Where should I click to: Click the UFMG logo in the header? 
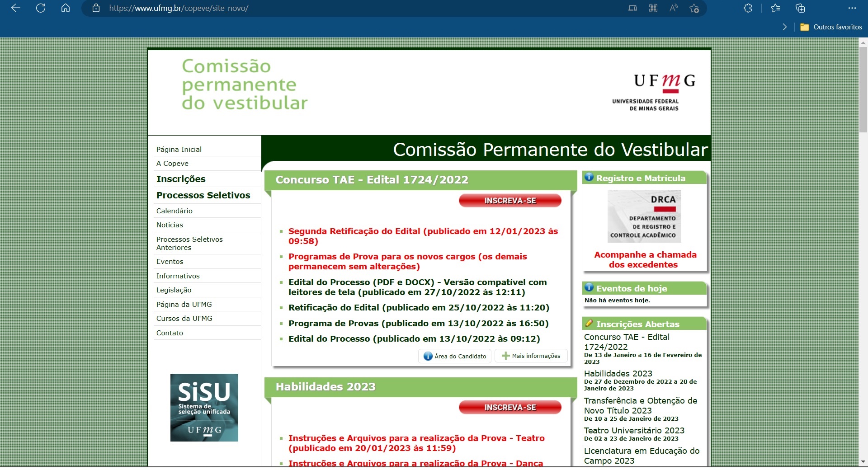click(x=654, y=93)
